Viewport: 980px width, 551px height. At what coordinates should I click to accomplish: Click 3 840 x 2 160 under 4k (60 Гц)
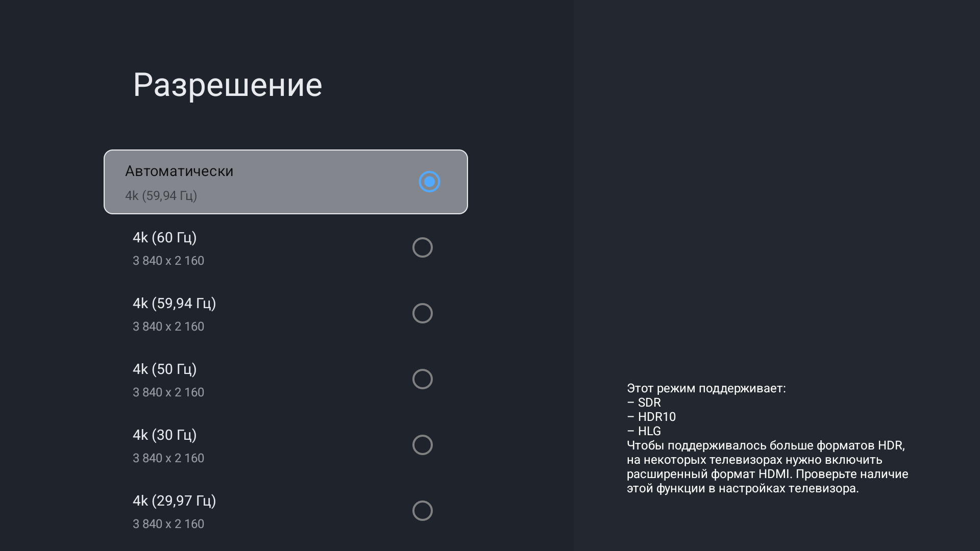[168, 261]
